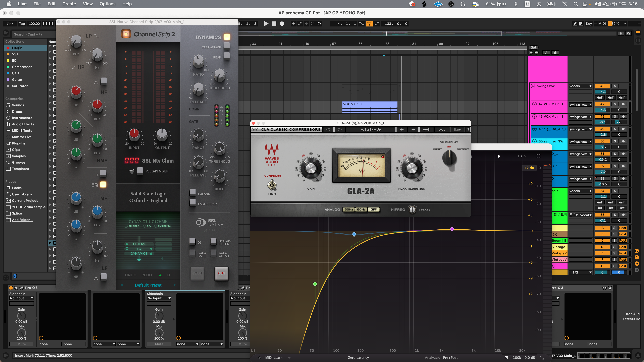Open the CLA-2A help question mark
The width and height of the screenshot is (644, 362).
click(x=468, y=130)
